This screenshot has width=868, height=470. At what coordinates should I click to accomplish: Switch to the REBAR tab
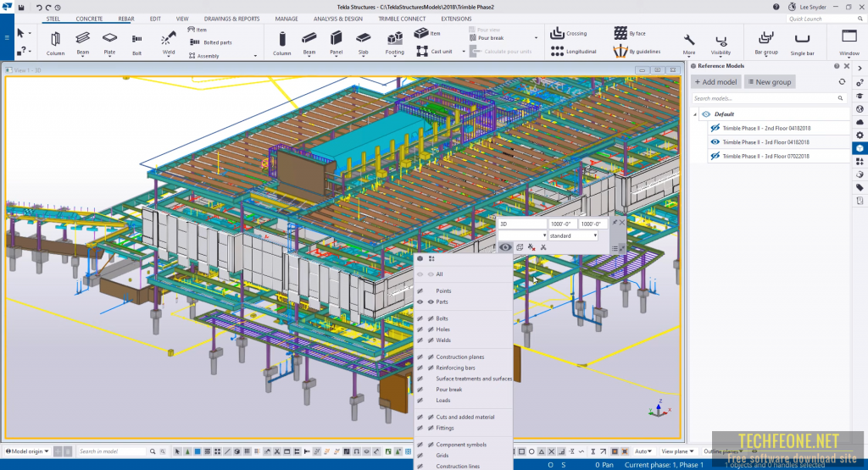126,19
